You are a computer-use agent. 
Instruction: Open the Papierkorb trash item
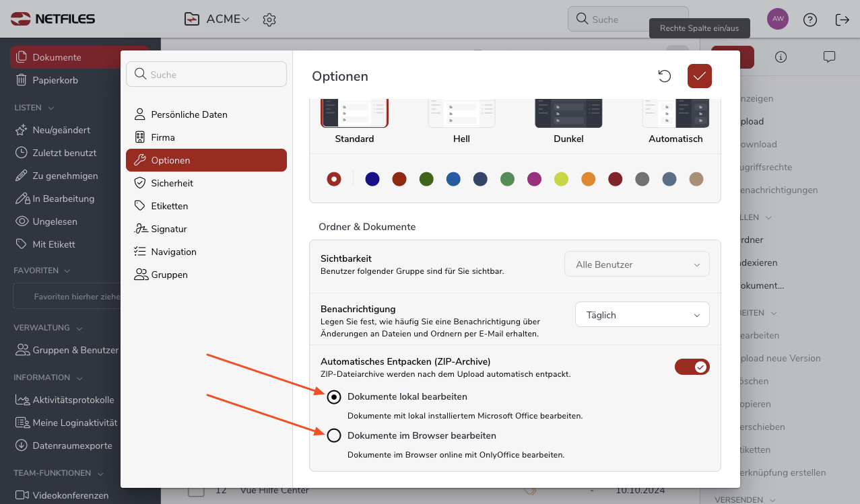click(x=55, y=80)
